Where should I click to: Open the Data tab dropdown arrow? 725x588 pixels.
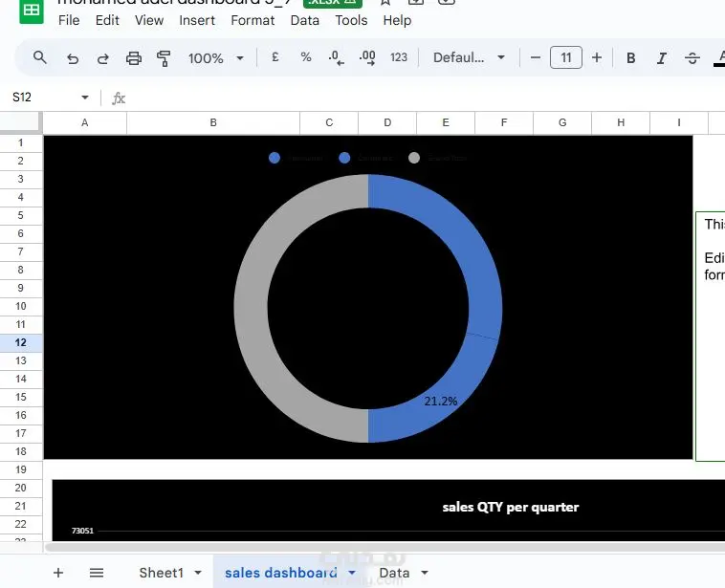pyautogui.click(x=425, y=573)
